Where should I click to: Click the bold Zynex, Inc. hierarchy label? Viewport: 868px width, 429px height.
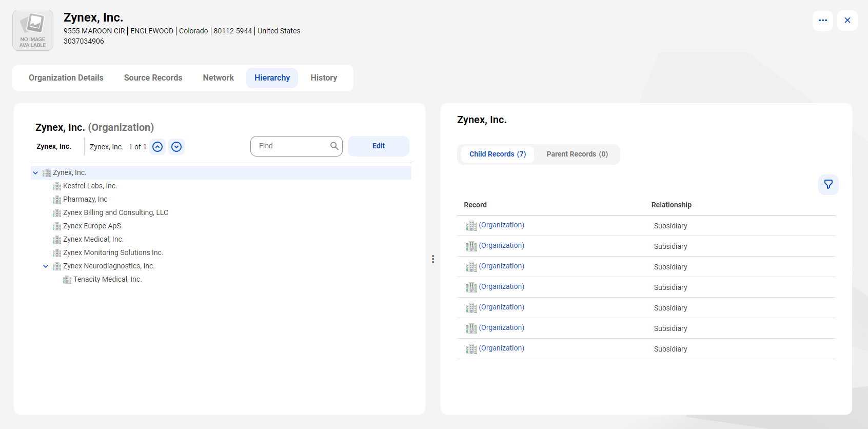point(54,147)
